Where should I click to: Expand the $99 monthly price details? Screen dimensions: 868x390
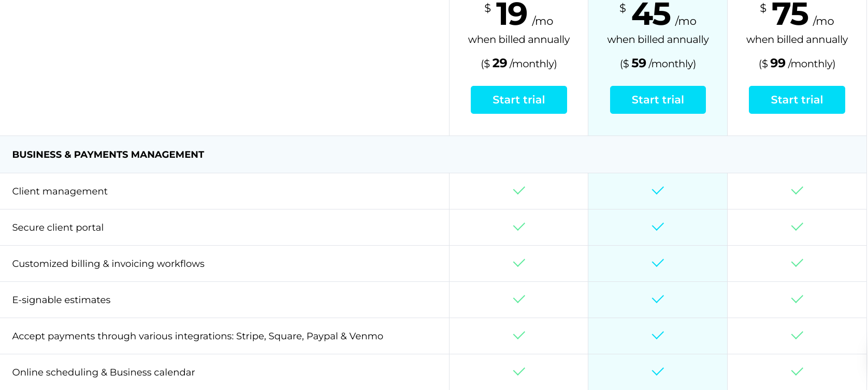tap(797, 63)
